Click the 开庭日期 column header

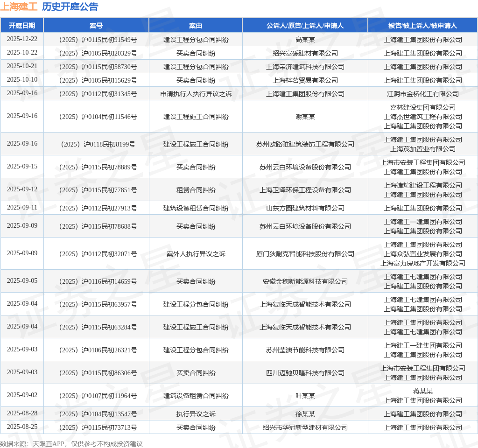(x=22, y=26)
